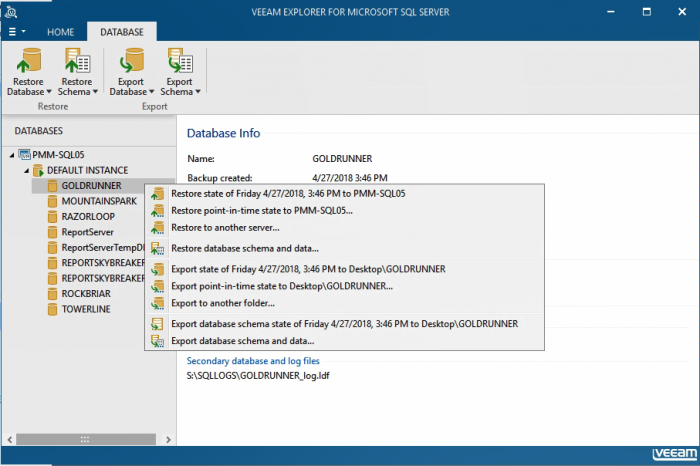The height and width of the screenshot is (466, 700).
Task: Maximize the Veeam Explorer window
Action: click(646, 12)
